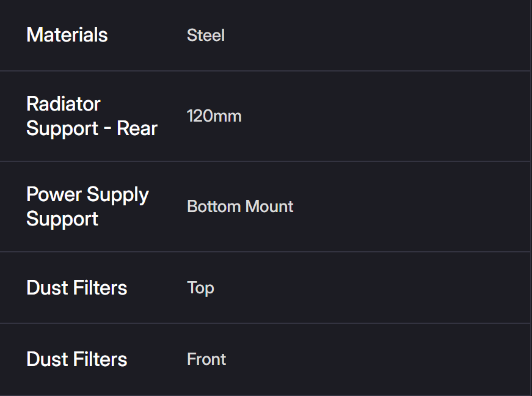
Task: Click Dust Filters label beside Top value
Action: point(77,288)
